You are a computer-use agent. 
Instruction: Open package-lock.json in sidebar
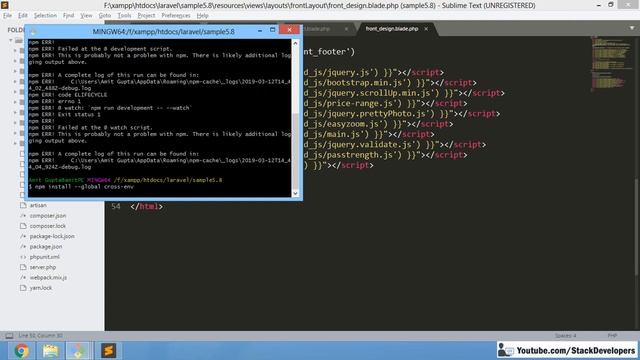(52, 236)
